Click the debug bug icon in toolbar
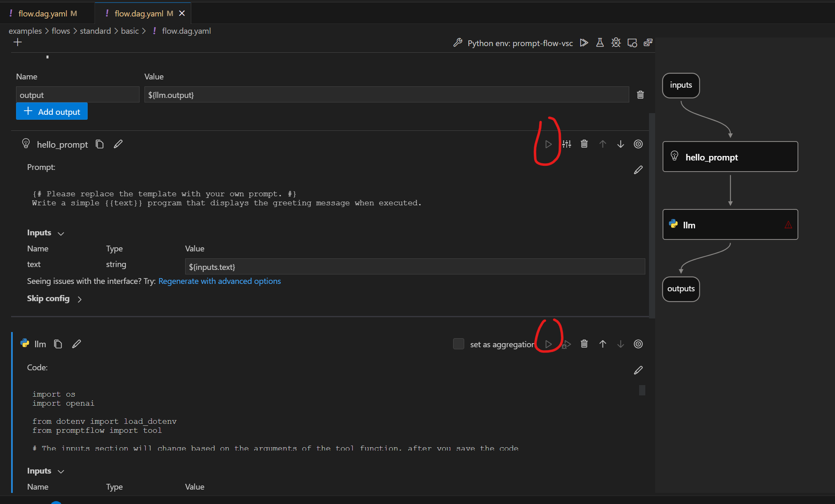The width and height of the screenshot is (835, 504). 616,43
